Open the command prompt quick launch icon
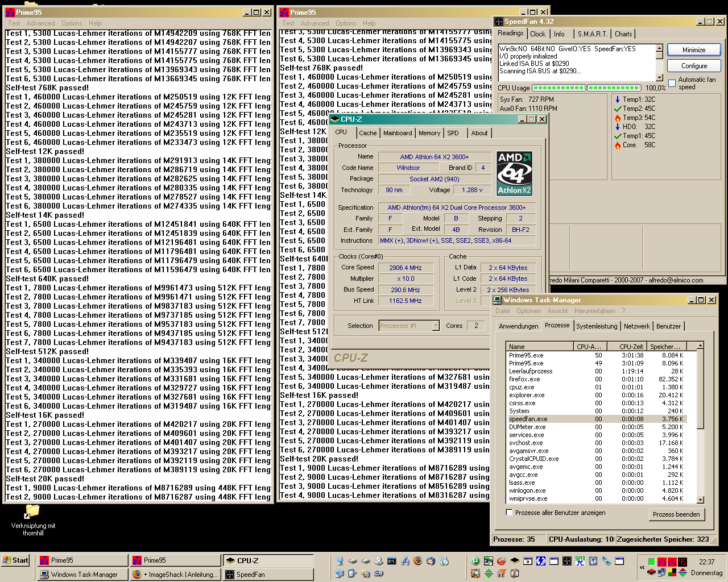The width and height of the screenshot is (728, 582). coord(391,561)
